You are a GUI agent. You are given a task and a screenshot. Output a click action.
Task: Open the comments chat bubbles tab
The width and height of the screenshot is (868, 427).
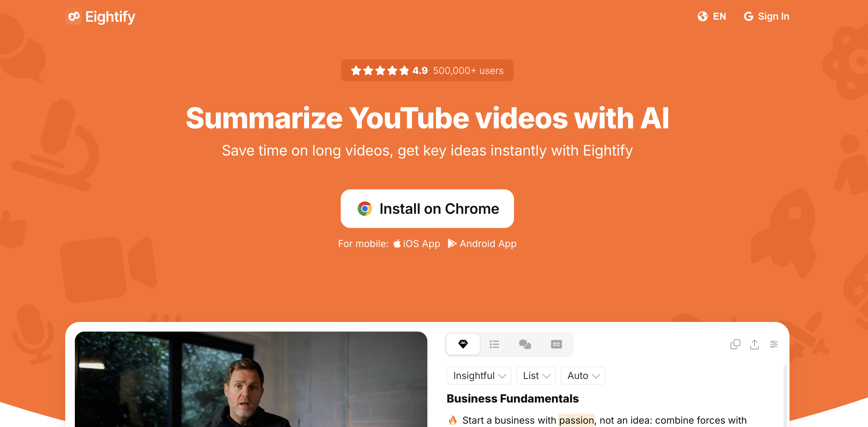click(x=525, y=344)
